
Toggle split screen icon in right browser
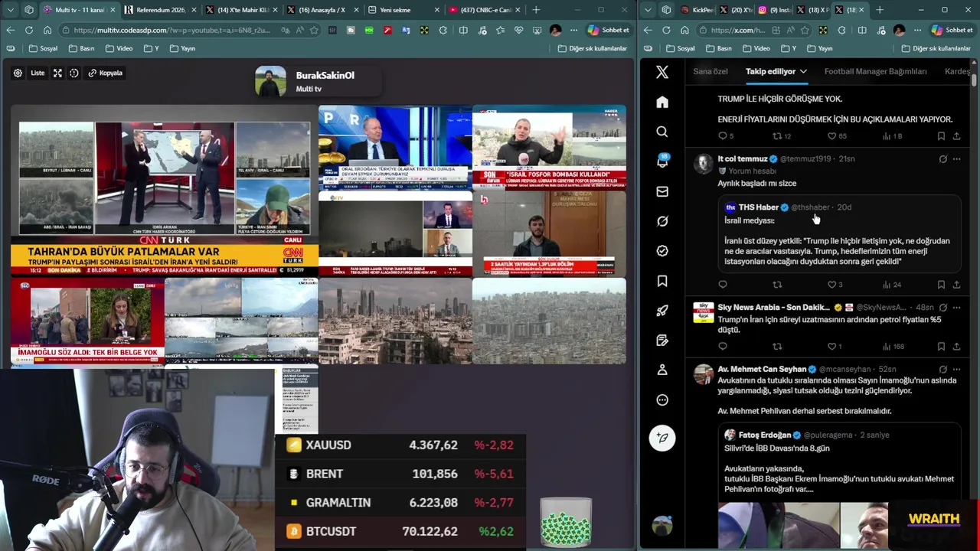pyautogui.click(x=862, y=30)
